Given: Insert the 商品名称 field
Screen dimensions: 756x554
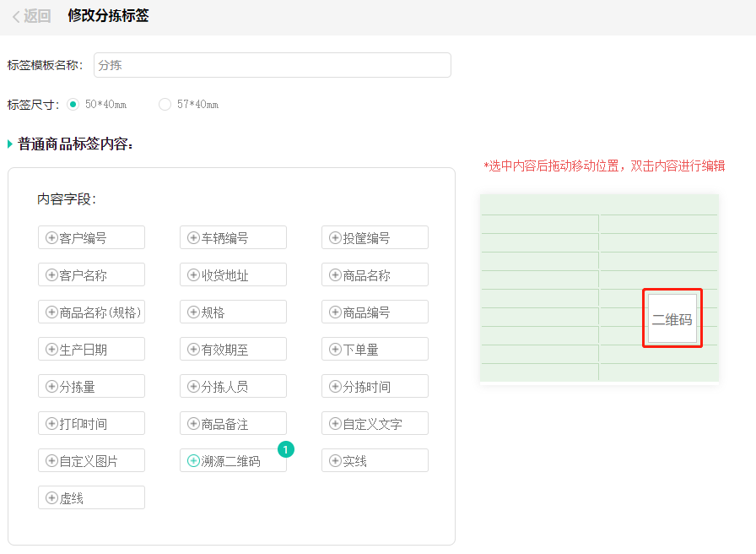Looking at the screenshot, I should 375,274.
